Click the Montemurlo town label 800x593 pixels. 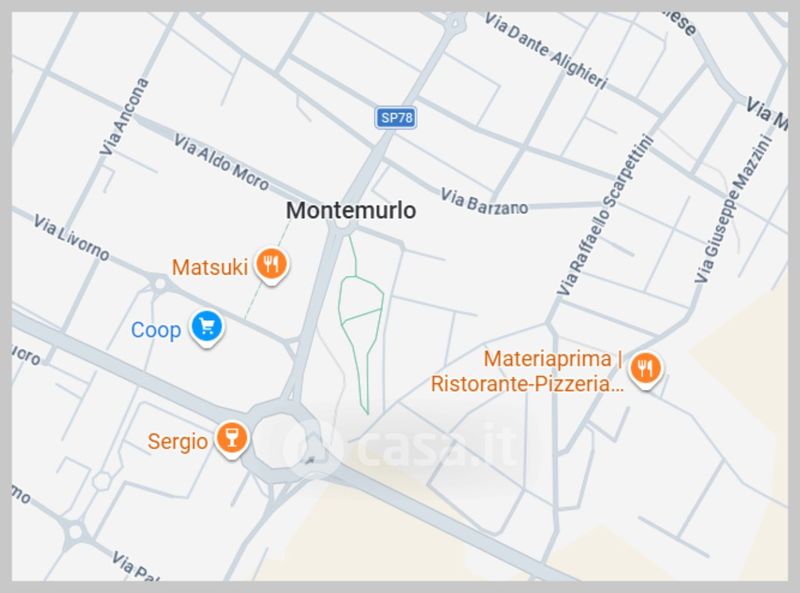351,210
